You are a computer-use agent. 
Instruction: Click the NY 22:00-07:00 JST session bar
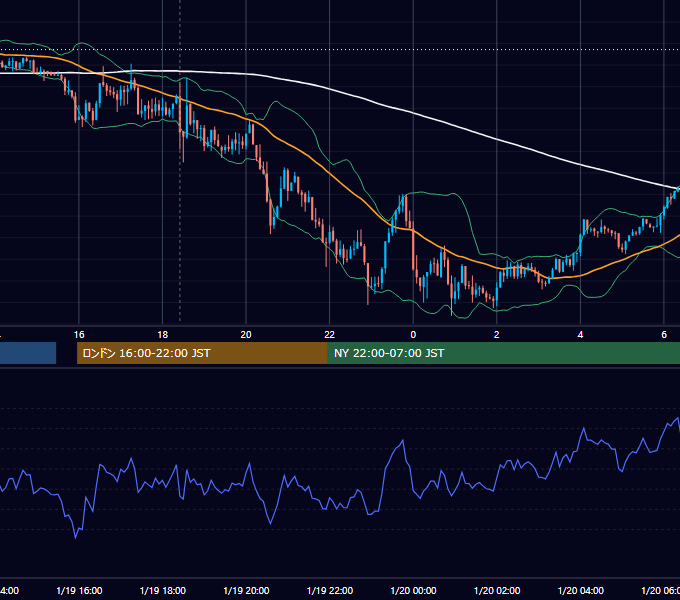[x=503, y=353]
